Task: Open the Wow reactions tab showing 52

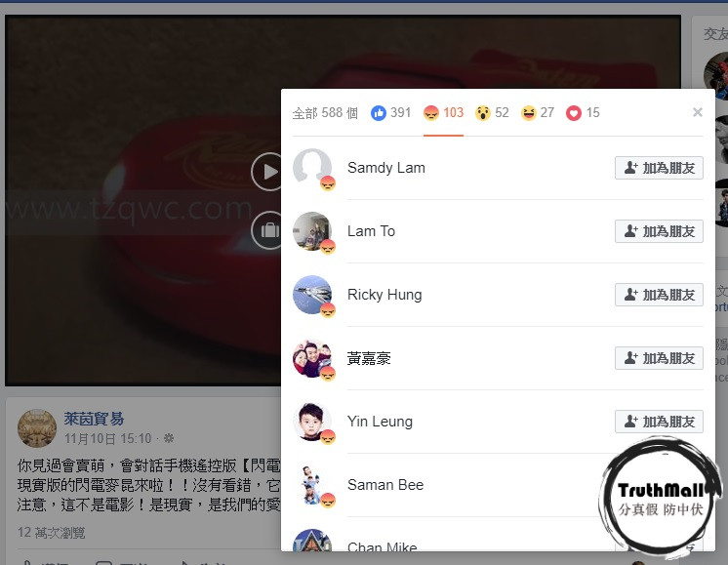Action: click(492, 113)
